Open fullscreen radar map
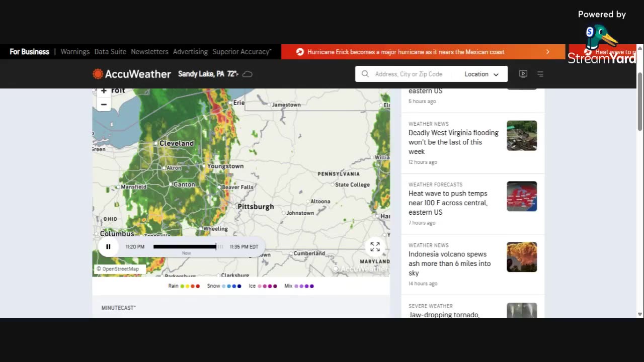The height and width of the screenshot is (362, 644). coord(375,247)
